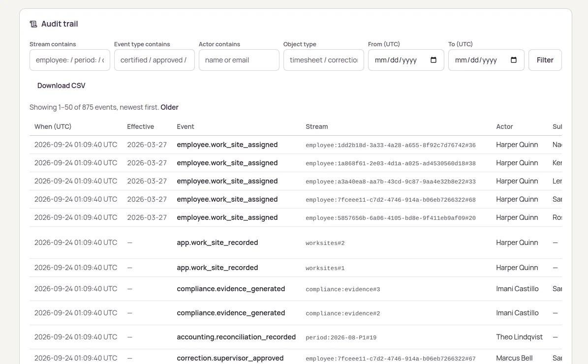This screenshot has width=588, height=364.
Task: Click the accounting.reconciliation_recorded event
Action: 236,337
